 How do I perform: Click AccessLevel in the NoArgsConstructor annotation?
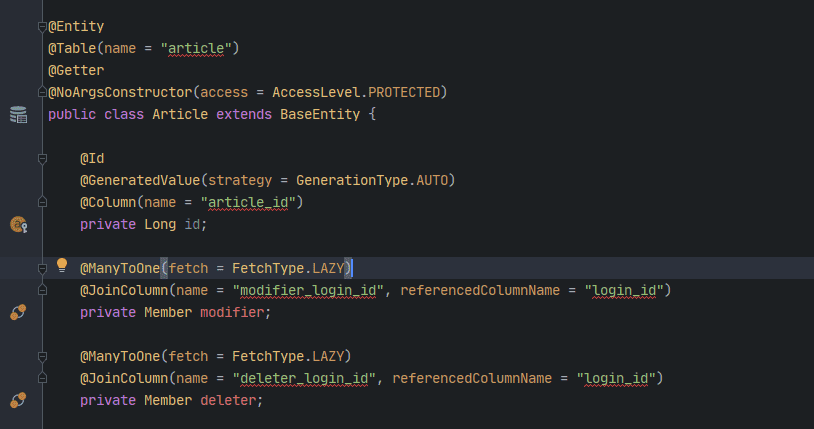click(316, 92)
